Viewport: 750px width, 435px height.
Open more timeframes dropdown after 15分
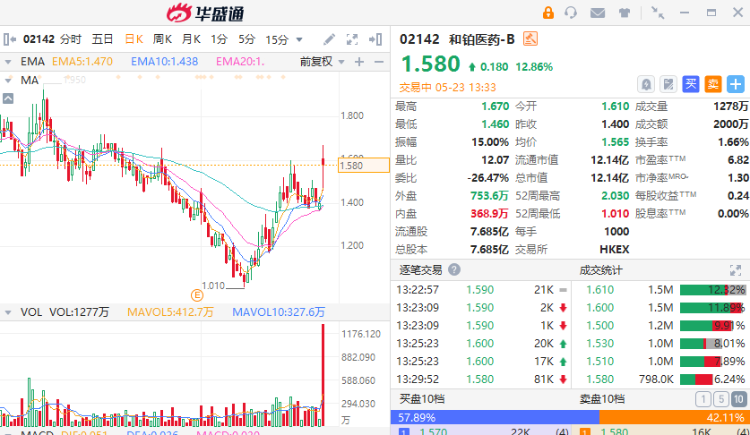tap(299, 40)
